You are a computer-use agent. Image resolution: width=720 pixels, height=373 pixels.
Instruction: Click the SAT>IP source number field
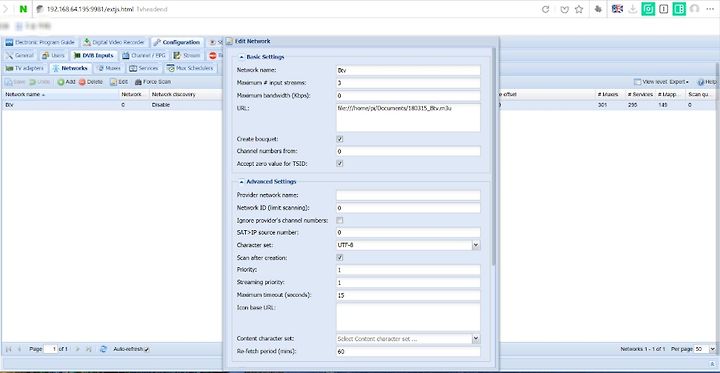point(408,232)
